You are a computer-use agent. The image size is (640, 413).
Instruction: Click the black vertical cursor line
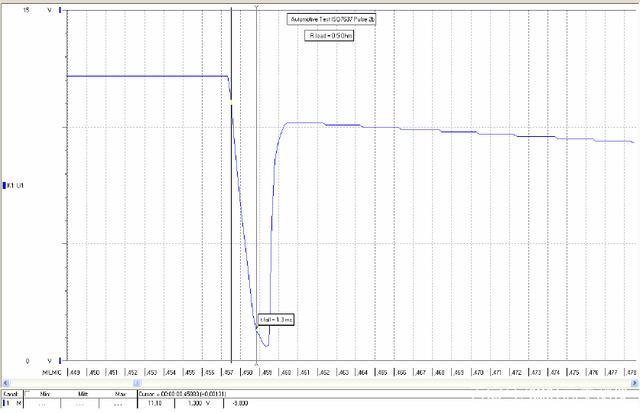pyautogui.click(x=231, y=184)
